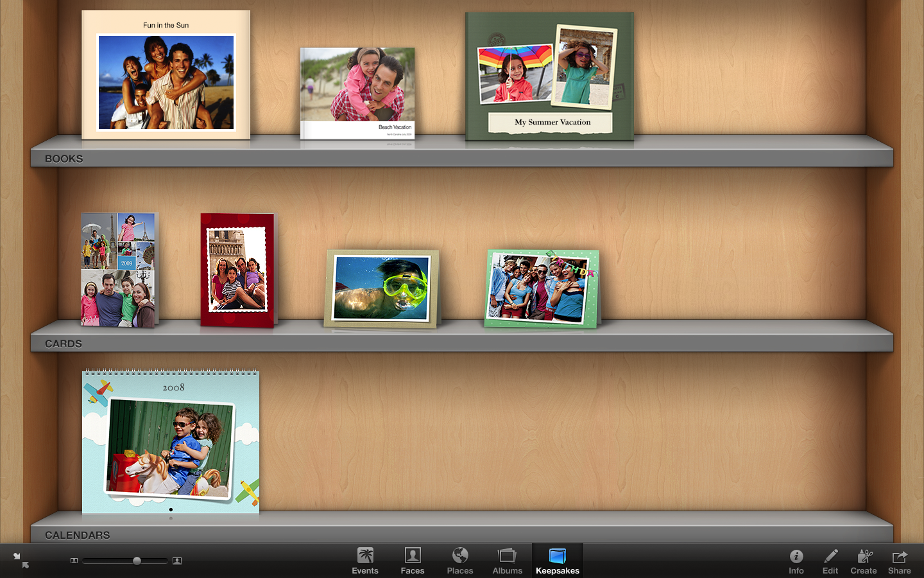This screenshot has width=924, height=578.
Task: Show the Albums view
Action: tap(508, 561)
